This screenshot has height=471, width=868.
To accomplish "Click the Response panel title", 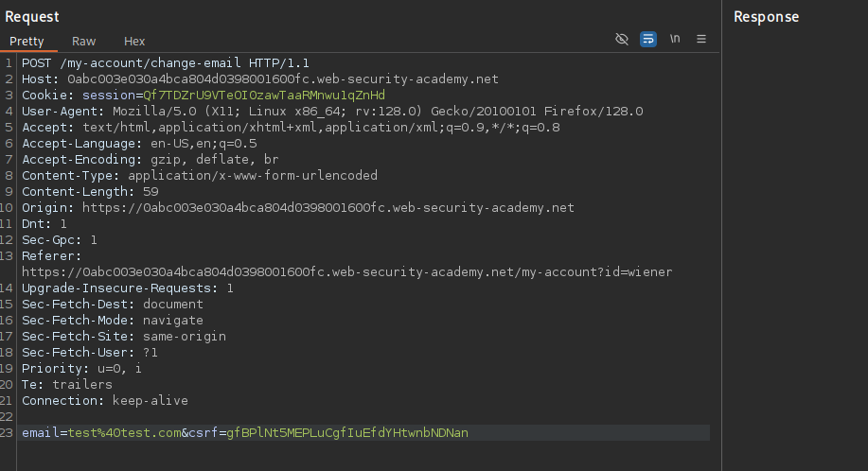I will [x=766, y=16].
